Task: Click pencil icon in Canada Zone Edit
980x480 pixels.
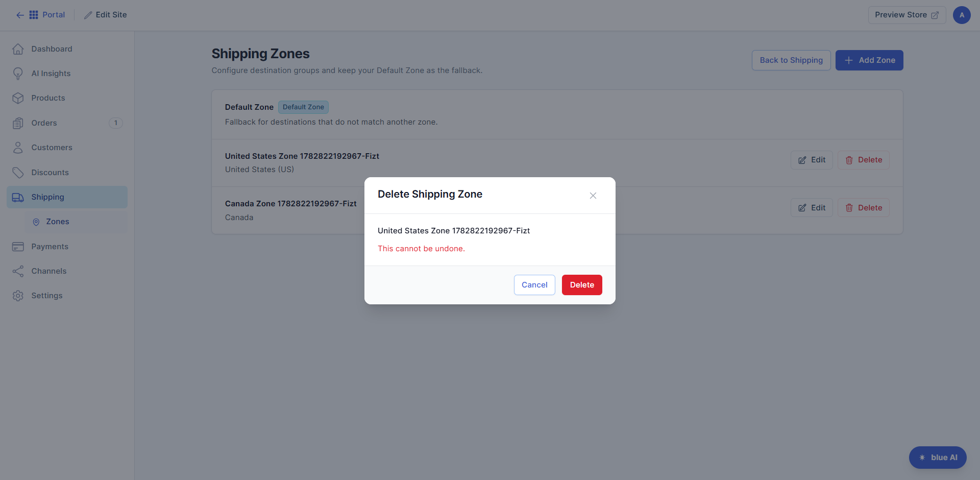Action: click(x=802, y=208)
